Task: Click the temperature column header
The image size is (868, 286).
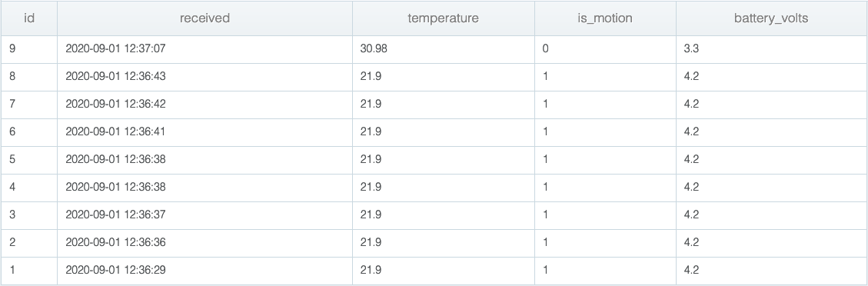Action: pos(444,18)
